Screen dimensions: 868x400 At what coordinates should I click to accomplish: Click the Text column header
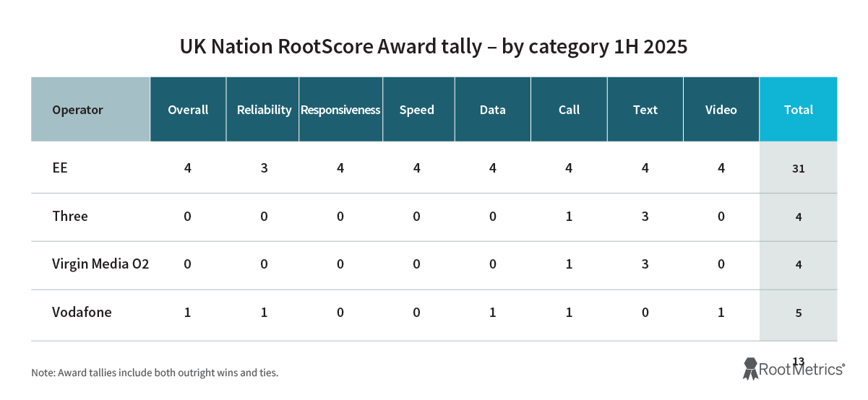pos(645,110)
